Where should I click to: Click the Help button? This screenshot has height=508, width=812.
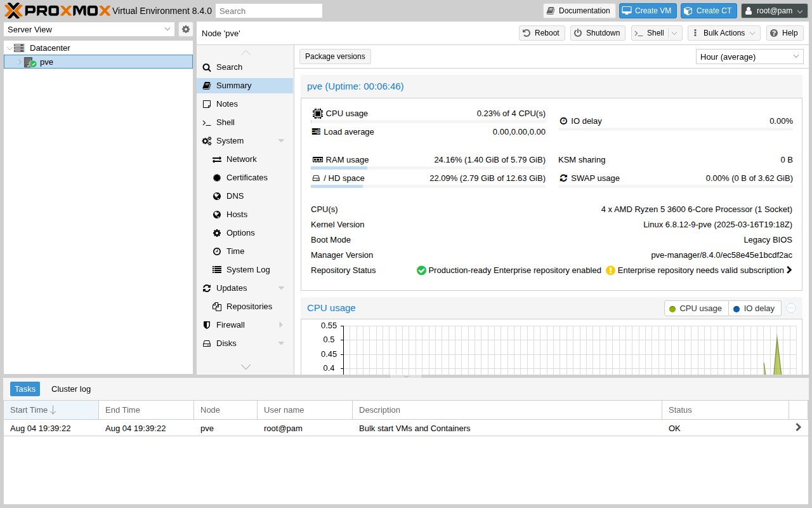[785, 33]
